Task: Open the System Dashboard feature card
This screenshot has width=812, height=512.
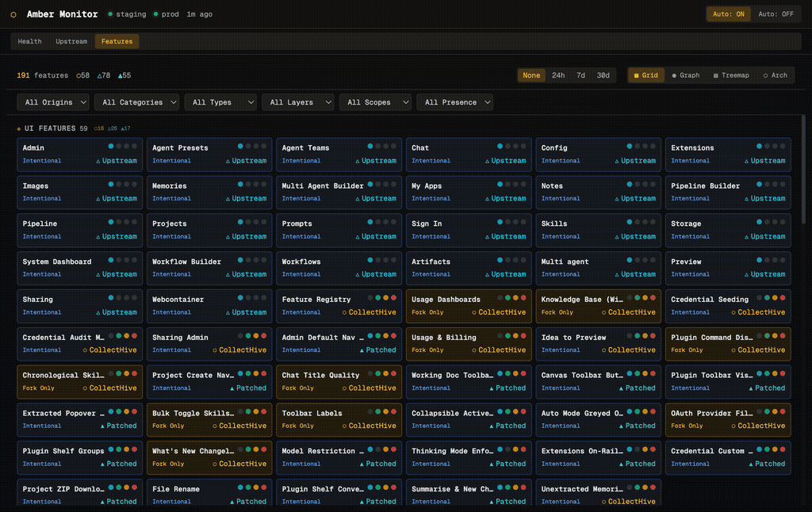Action: click(80, 268)
